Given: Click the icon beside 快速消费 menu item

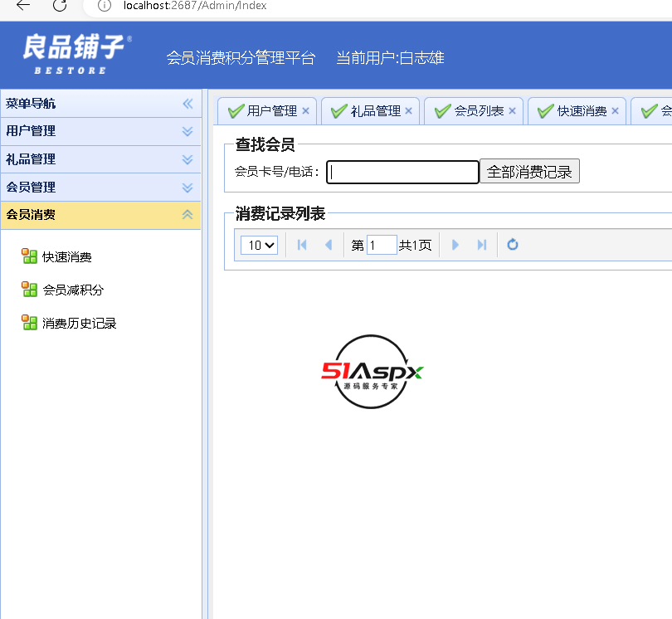Looking at the screenshot, I should click(x=29, y=256).
